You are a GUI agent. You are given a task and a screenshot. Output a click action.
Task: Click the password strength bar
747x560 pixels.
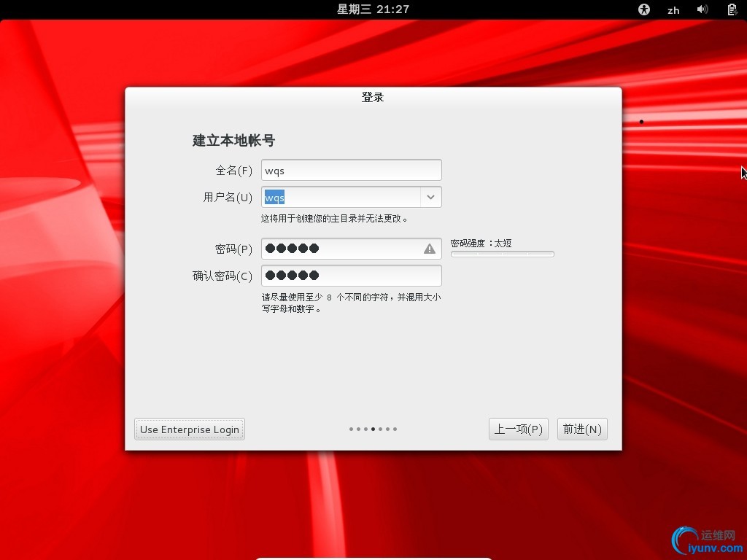(x=502, y=254)
